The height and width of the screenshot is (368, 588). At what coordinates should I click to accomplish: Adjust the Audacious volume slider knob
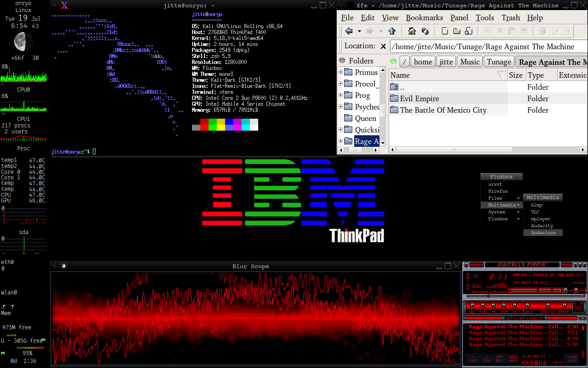coord(537,290)
